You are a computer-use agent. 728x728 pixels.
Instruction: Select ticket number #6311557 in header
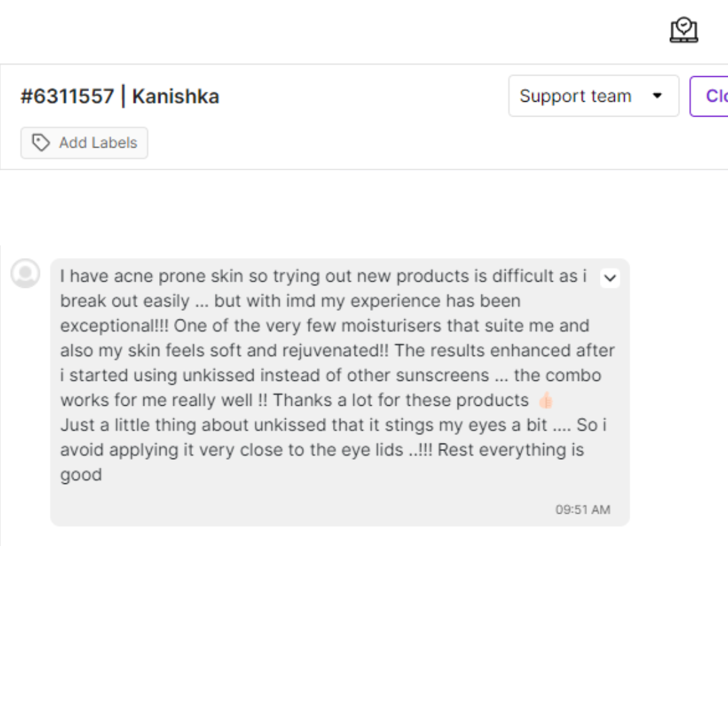pos(67,96)
